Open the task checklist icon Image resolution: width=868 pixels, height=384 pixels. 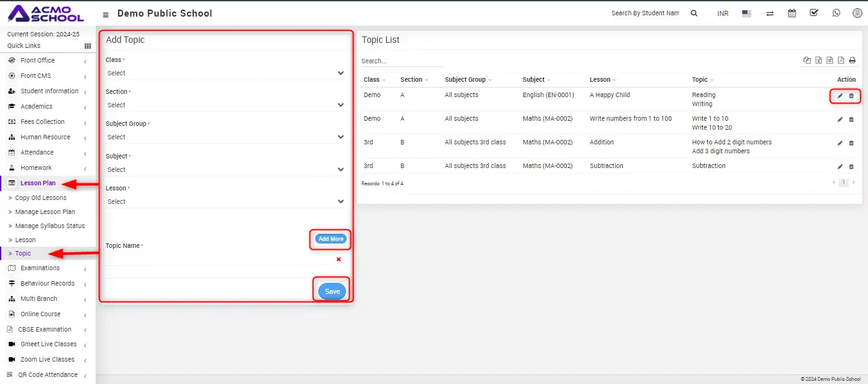click(x=814, y=13)
